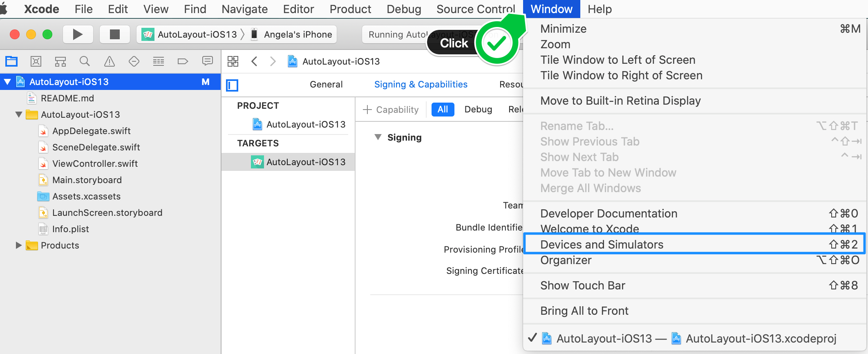The width and height of the screenshot is (868, 354).
Task: Click the AutoLayout-iOS13 target app icon
Action: tap(257, 162)
